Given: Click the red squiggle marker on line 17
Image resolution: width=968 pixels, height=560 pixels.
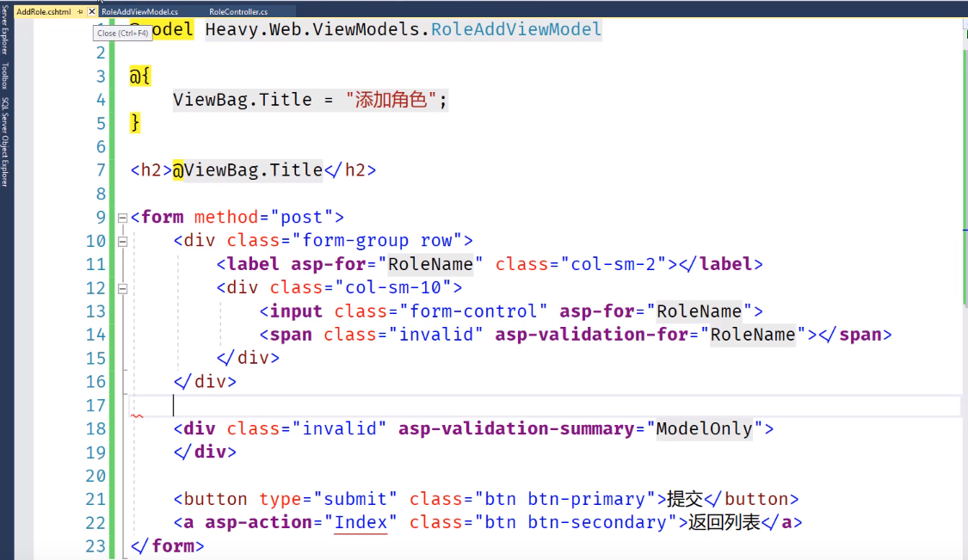Looking at the screenshot, I should (x=137, y=416).
